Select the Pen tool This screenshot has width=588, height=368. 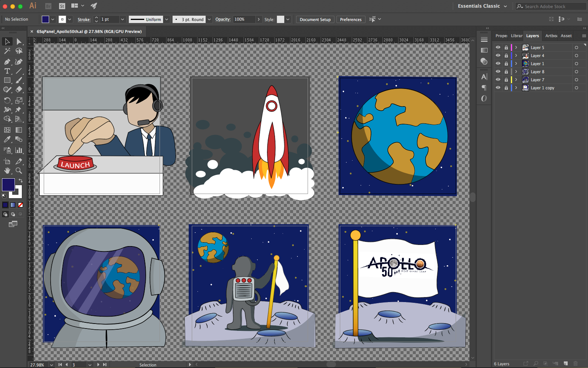click(7, 62)
